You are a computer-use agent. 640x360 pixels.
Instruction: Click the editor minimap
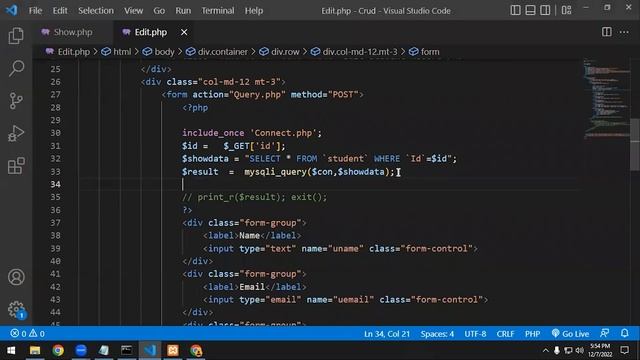607,98
